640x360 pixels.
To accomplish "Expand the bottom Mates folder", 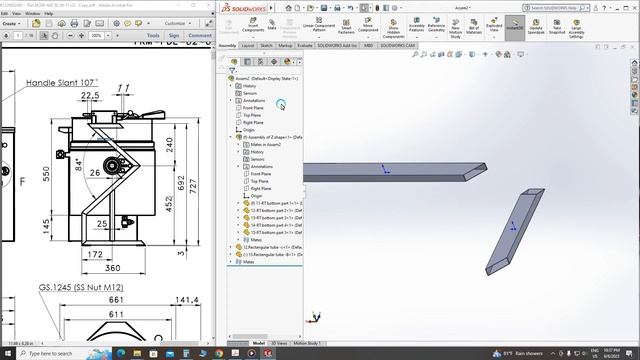I will tap(231, 262).
